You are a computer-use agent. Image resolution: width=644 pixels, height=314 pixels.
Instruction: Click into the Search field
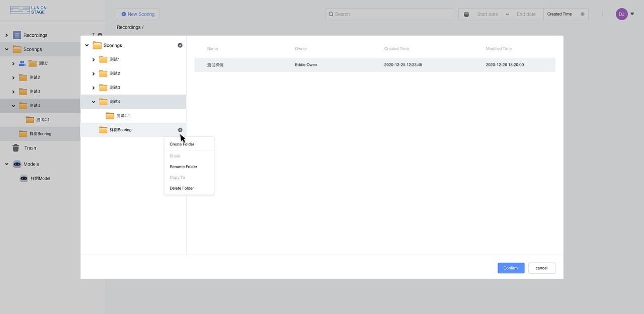point(389,14)
